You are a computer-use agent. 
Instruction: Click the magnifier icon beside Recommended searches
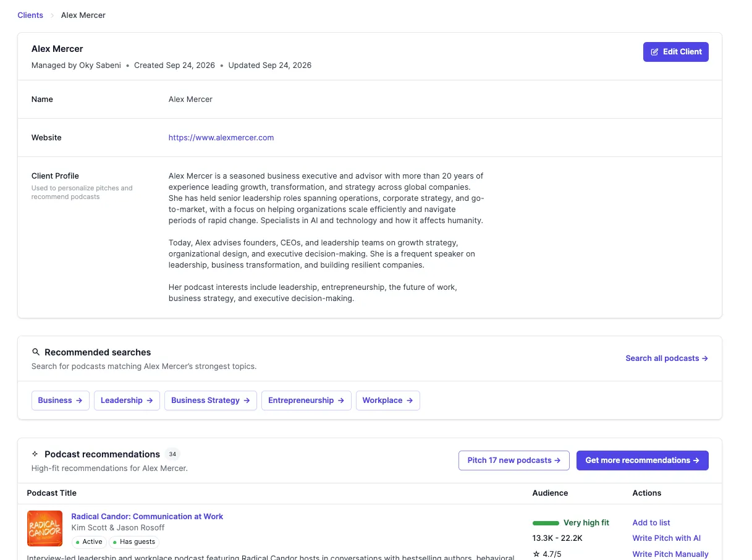36,352
